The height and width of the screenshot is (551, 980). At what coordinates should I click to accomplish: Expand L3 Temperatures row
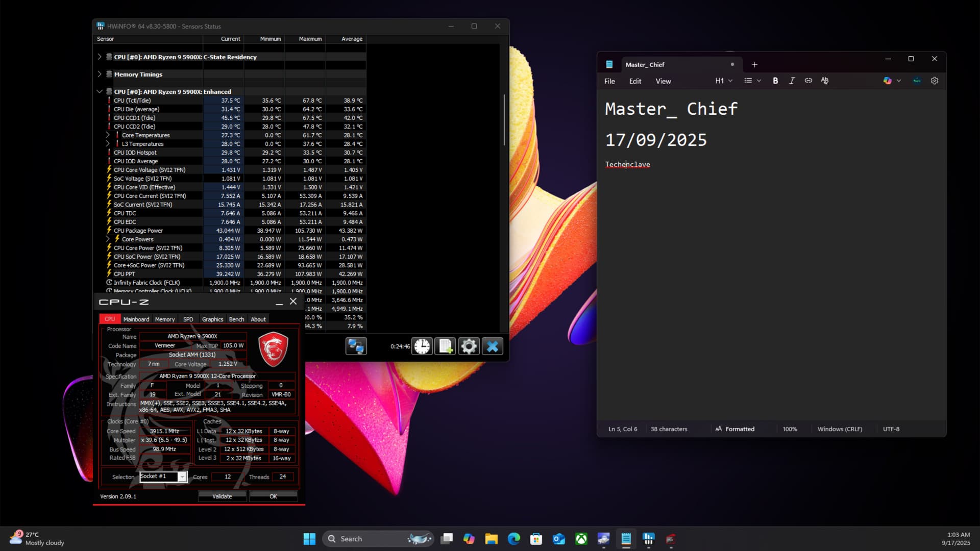(108, 144)
